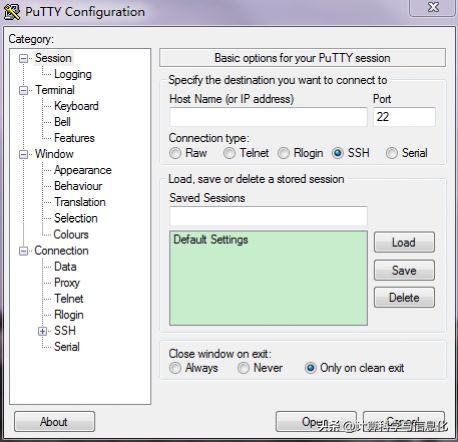Select Default Settings in saved sessions list

point(211,240)
